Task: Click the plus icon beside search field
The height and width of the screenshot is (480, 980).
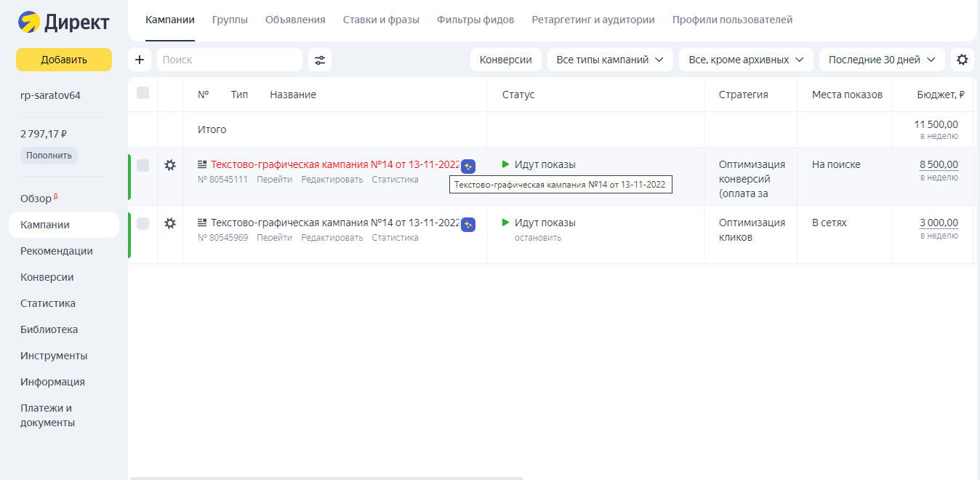Action: click(140, 60)
